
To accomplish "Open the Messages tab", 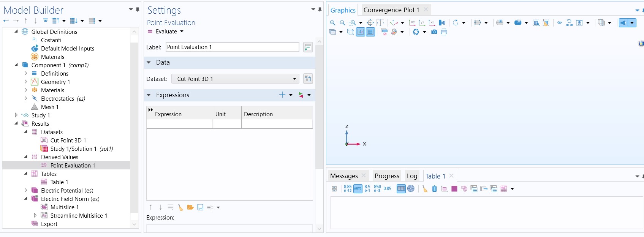I will 344,176.
